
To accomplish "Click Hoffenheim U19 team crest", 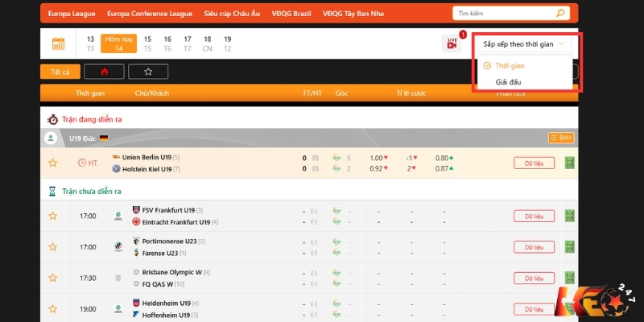I will (x=136, y=315).
